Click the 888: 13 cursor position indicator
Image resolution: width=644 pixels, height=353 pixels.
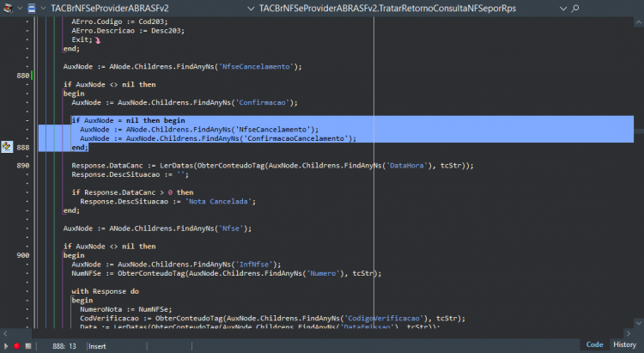tap(64, 346)
